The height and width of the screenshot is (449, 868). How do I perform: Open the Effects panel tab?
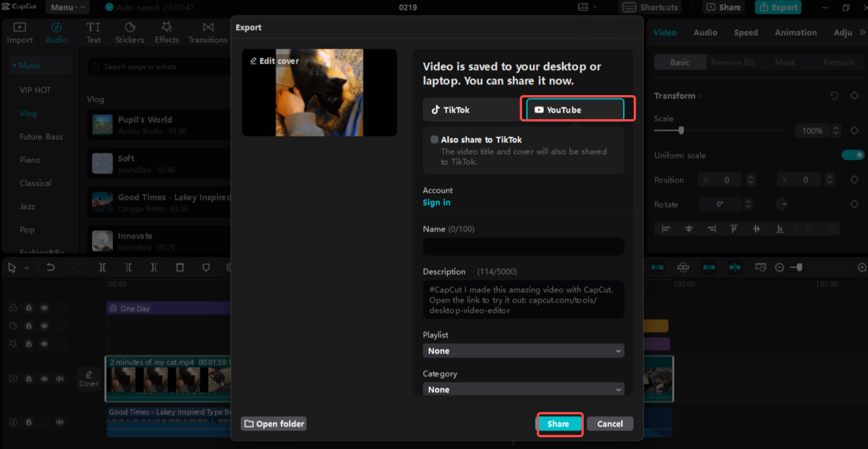pos(167,33)
